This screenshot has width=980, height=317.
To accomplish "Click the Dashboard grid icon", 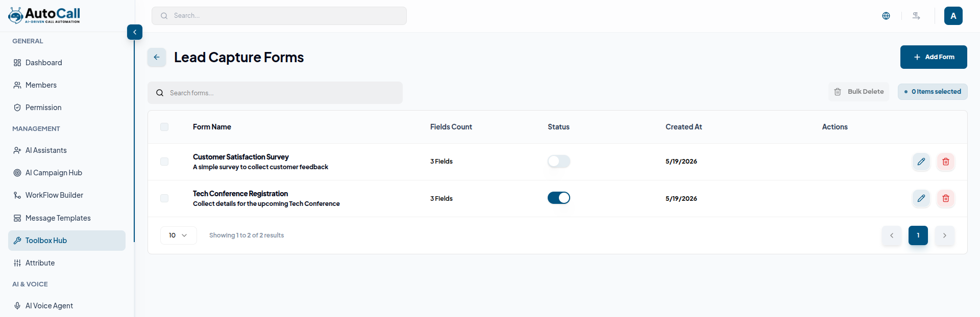I will tap(17, 63).
